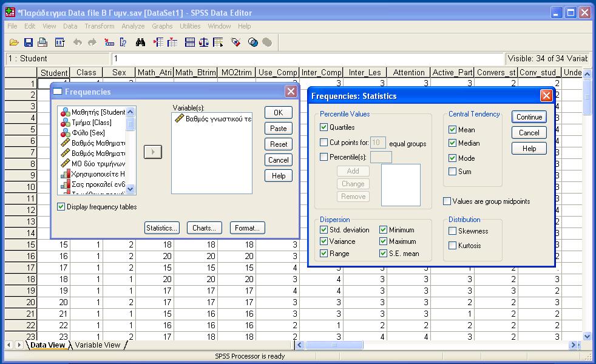The width and height of the screenshot is (596, 364).
Task: Click the variable list scroll-up arrow
Action: [130, 112]
